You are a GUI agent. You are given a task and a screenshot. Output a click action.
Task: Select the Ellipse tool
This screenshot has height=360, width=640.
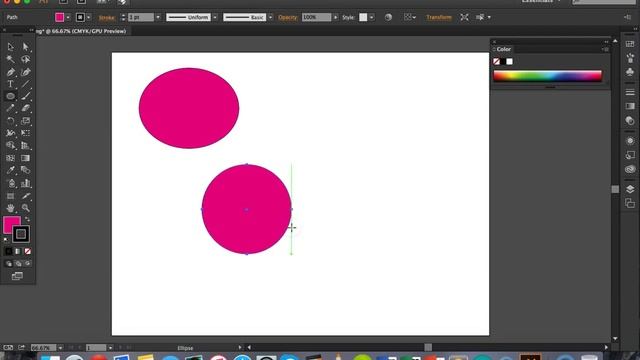(x=10, y=96)
